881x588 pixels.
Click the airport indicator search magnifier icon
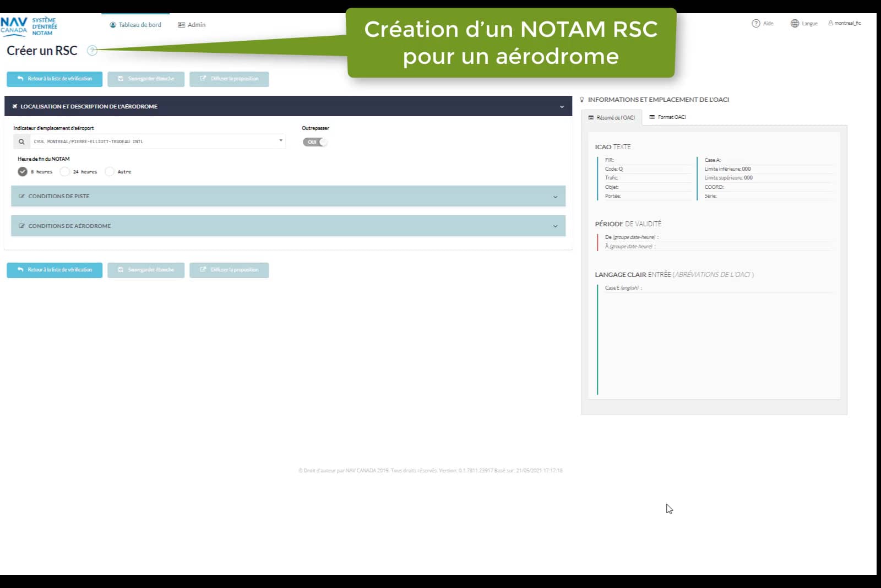point(21,141)
